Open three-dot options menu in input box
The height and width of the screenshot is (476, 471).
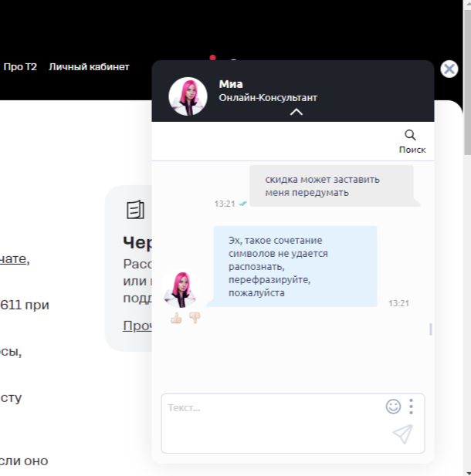tap(412, 406)
